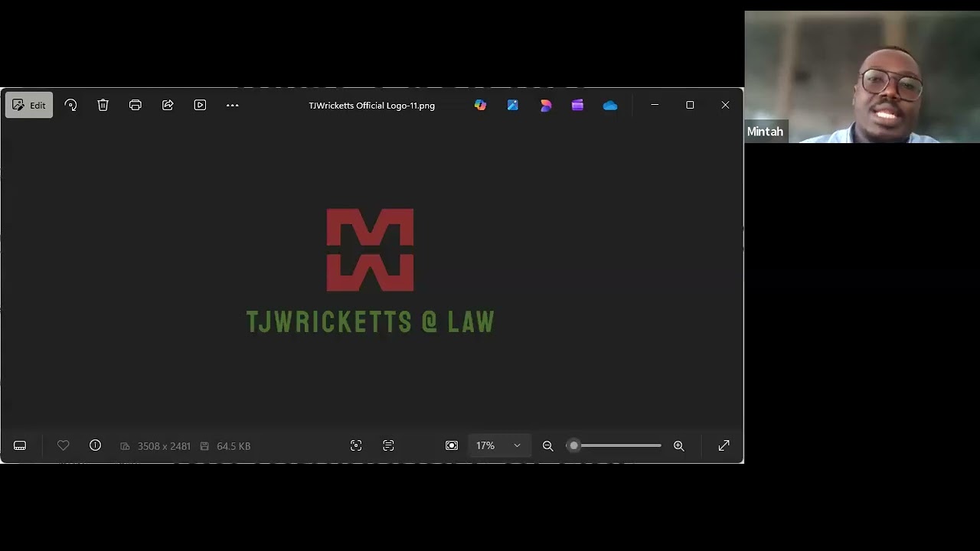The height and width of the screenshot is (551, 980).
Task: Zoom out using the minus magnifier
Action: 547,445
